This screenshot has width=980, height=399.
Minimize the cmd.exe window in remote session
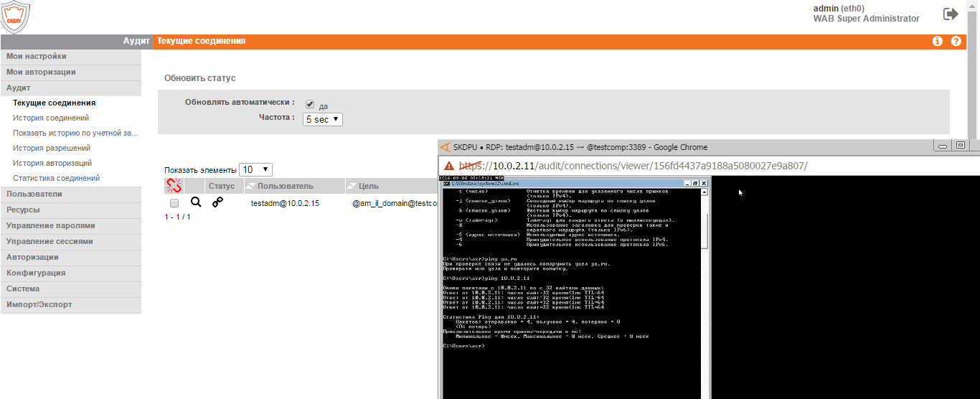(x=687, y=184)
